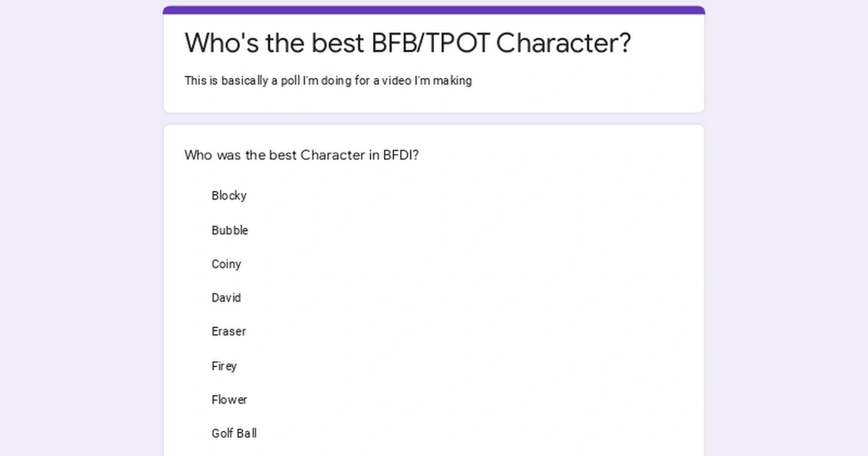Click the Eraser option label
Viewport: 868px width, 456px height.
(x=229, y=331)
